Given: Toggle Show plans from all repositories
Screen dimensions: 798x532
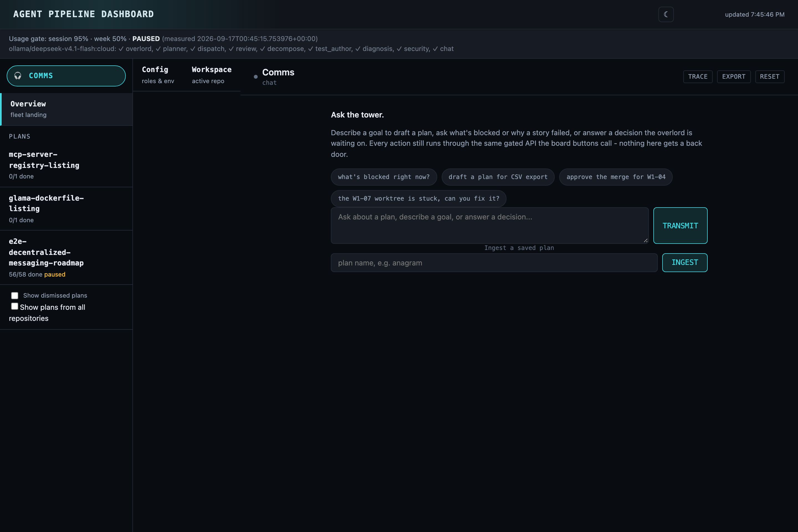Looking at the screenshot, I should (x=15, y=306).
